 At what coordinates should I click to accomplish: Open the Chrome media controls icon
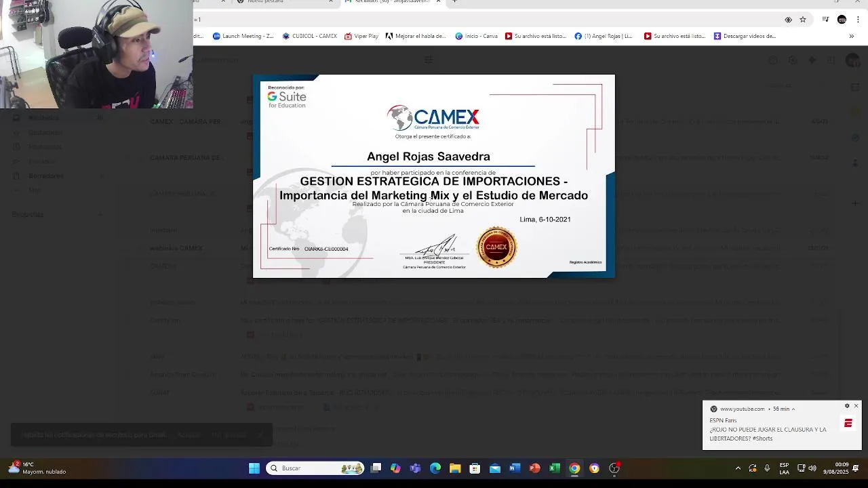(x=825, y=20)
